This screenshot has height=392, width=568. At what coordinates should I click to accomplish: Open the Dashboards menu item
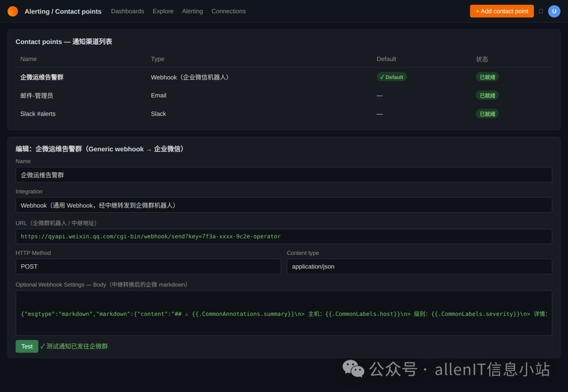click(x=127, y=11)
